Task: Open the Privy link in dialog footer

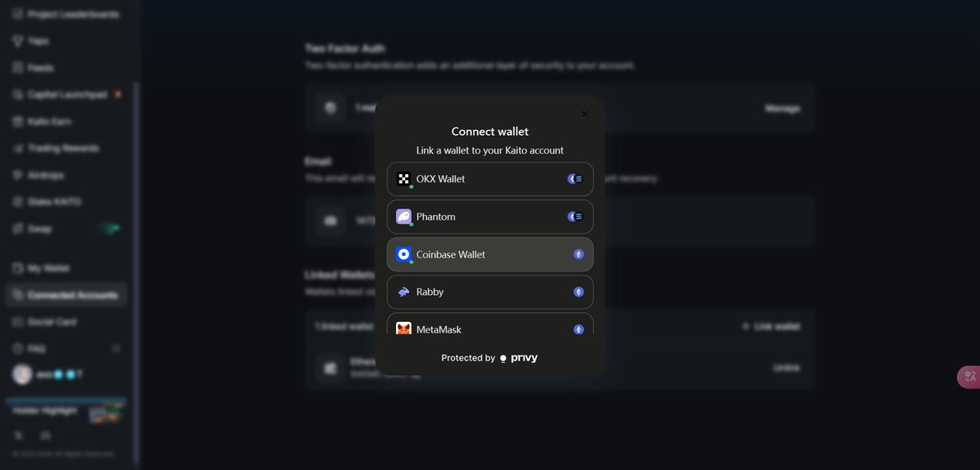Action: coord(519,358)
